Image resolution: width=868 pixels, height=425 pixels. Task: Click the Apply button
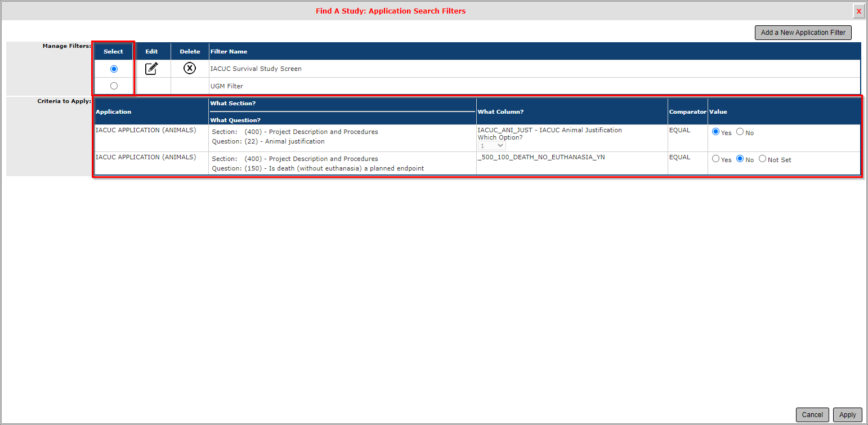click(x=847, y=415)
